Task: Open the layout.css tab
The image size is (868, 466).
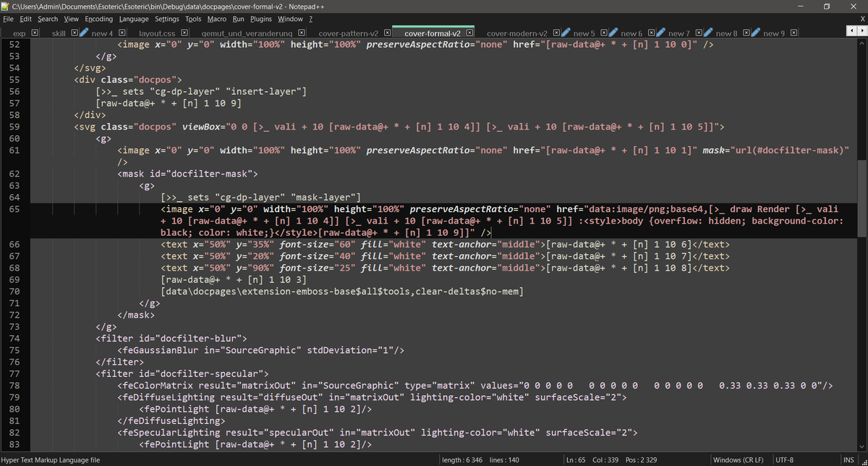Action: [x=157, y=33]
